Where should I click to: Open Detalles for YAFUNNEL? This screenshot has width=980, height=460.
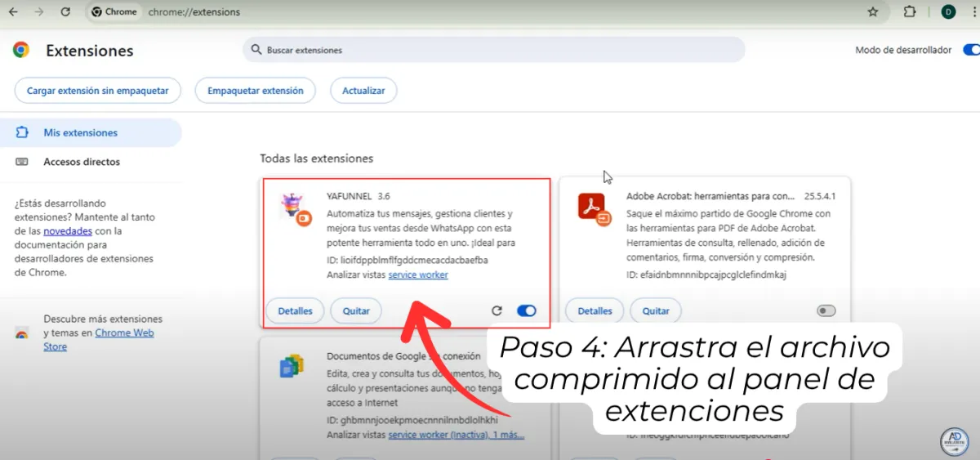tap(296, 310)
